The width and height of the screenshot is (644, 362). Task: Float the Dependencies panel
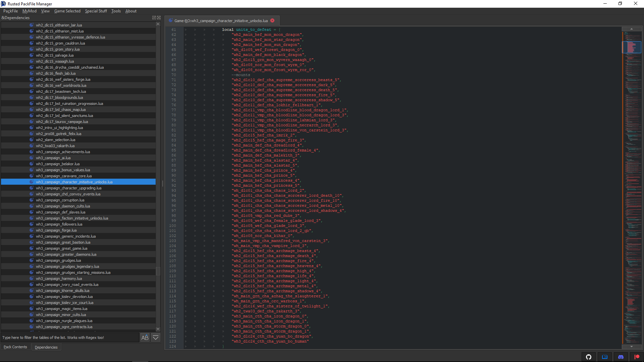[154, 18]
